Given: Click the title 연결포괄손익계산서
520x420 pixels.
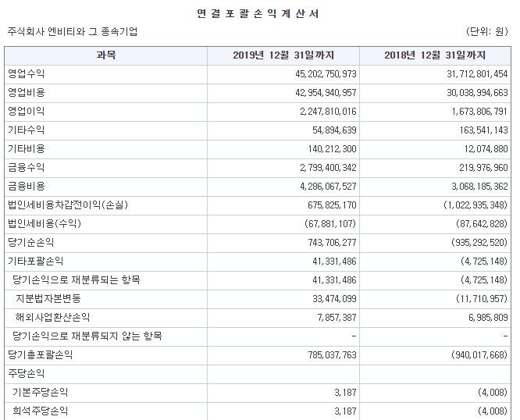Looking at the screenshot, I should 258,13.
